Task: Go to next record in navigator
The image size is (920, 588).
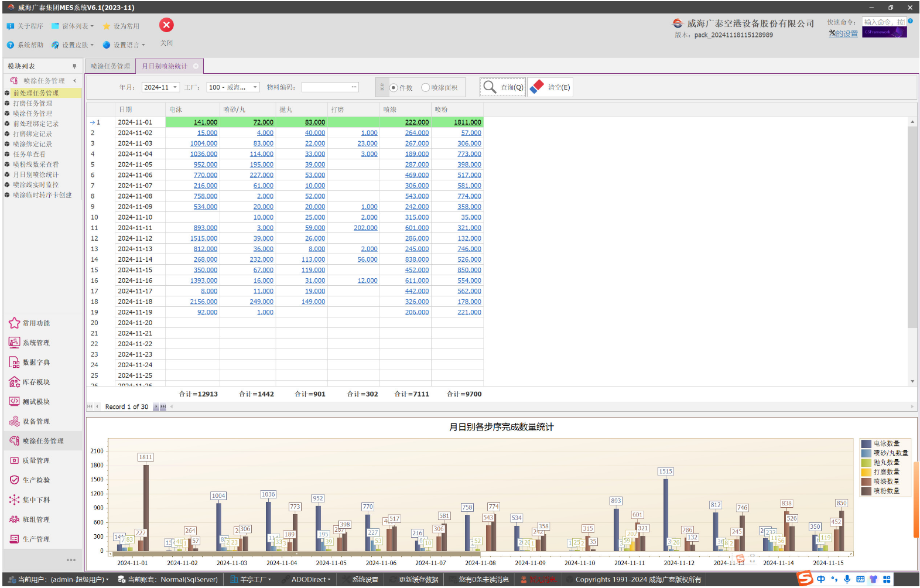Action: click(x=156, y=407)
